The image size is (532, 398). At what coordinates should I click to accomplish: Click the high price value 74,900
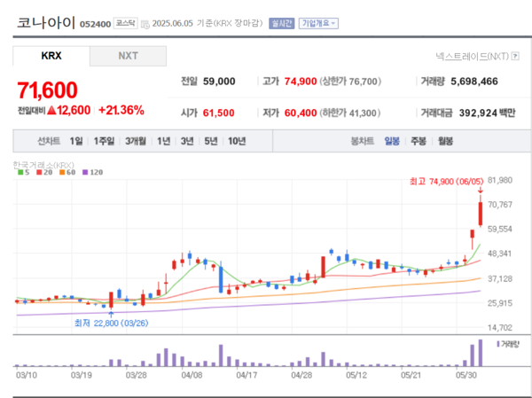coord(301,82)
